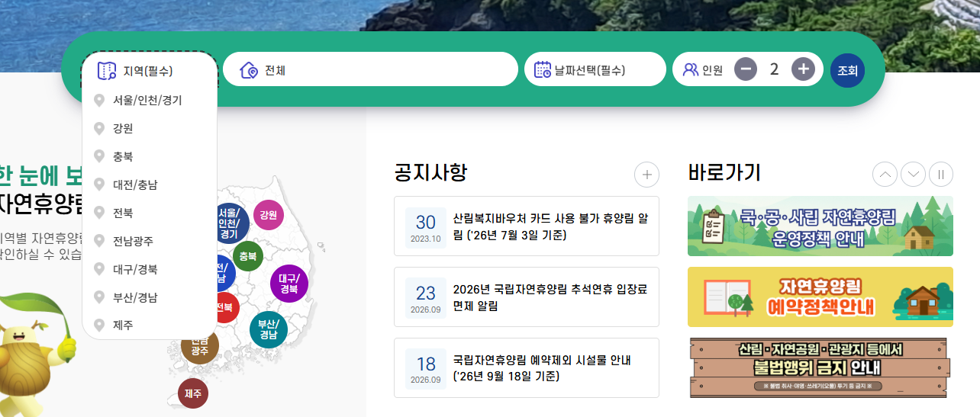The image size is (980, 417).
Task: Click the 제주 map marker
Action: [x=193, y=393]
